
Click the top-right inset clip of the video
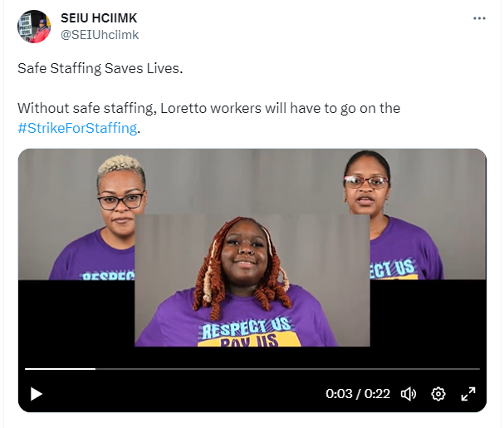tap(428, 214)
